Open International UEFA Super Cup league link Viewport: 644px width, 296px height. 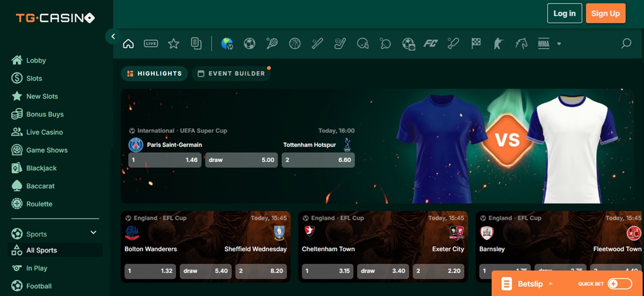178,131
